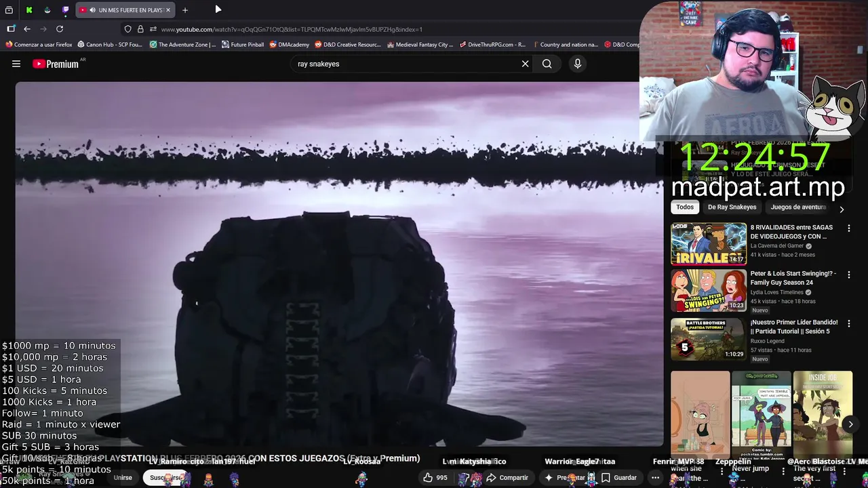The height and width of the screenshot is (488, 868).
Task: Advance the Shorts shelf with arrow
Action: tap(850, 424)
